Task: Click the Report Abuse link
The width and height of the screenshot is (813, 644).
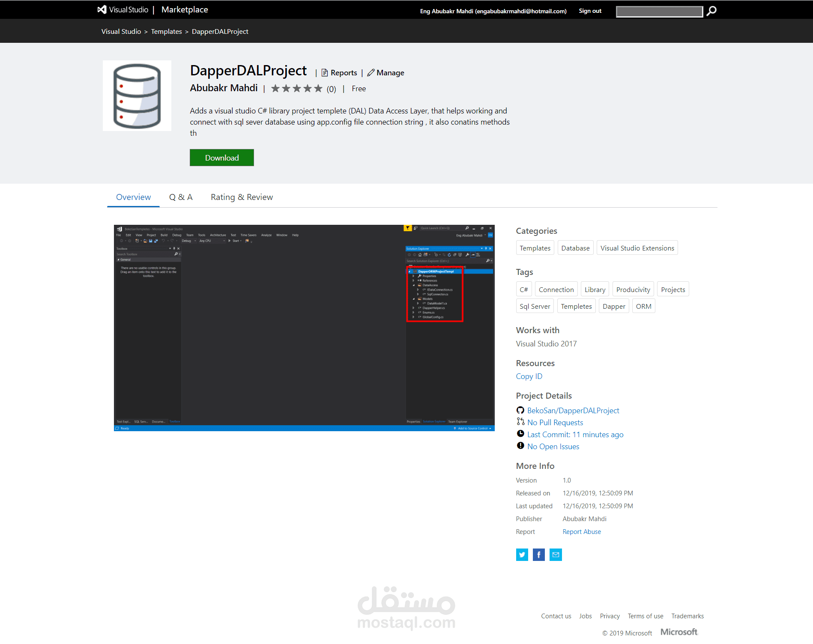Action: tap(582, 531)
